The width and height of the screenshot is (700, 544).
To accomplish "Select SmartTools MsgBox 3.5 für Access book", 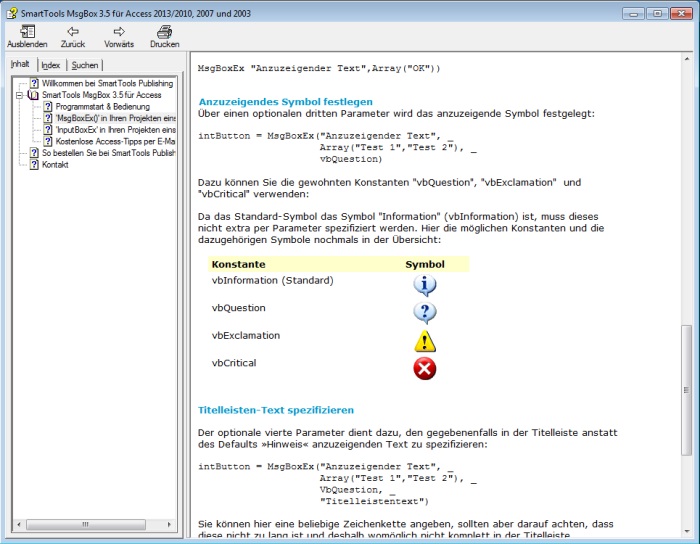I will coord(101,95).
